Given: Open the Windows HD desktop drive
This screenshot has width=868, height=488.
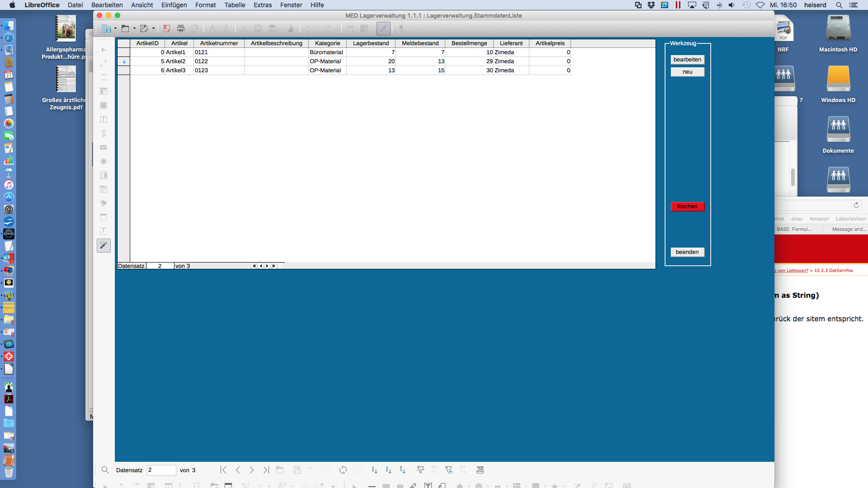Looking at the screenshot, I should coord(838,79).
